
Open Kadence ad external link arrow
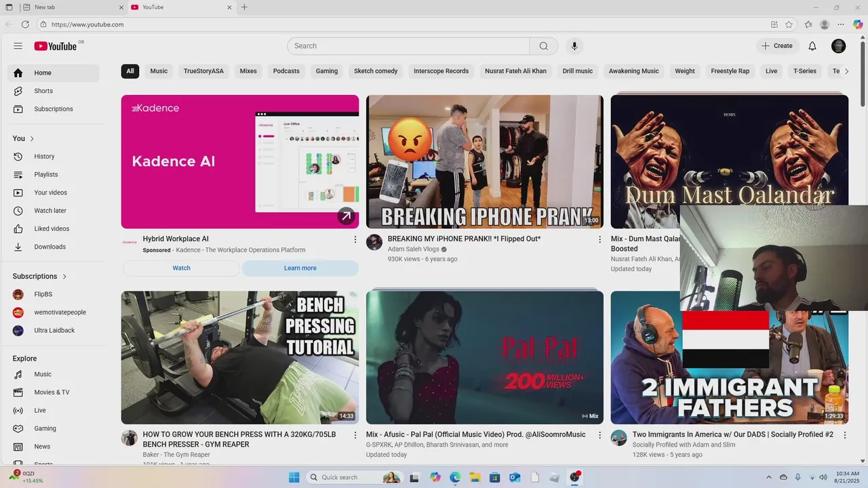(347, 216)
